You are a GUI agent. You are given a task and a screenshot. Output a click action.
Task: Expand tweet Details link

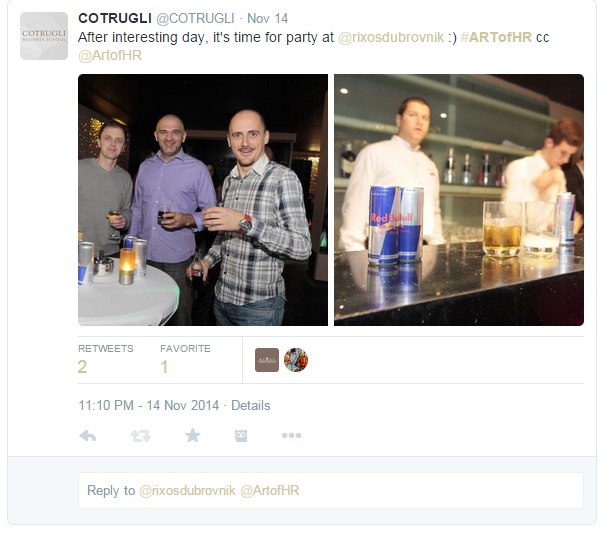coord(251,406)
